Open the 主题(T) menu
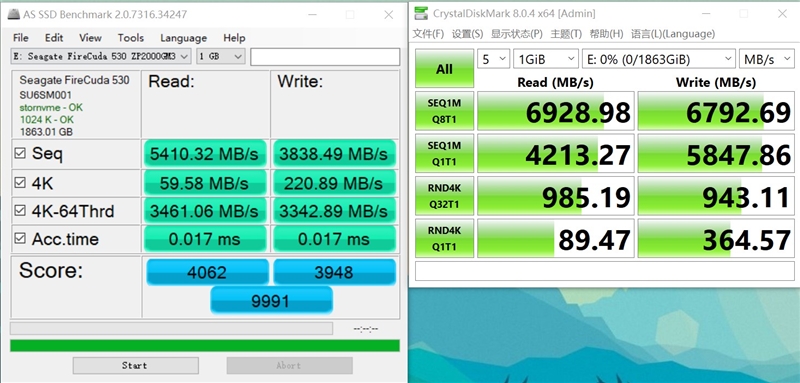The height and width of the screenshot is (383, 800). point(566,34)
